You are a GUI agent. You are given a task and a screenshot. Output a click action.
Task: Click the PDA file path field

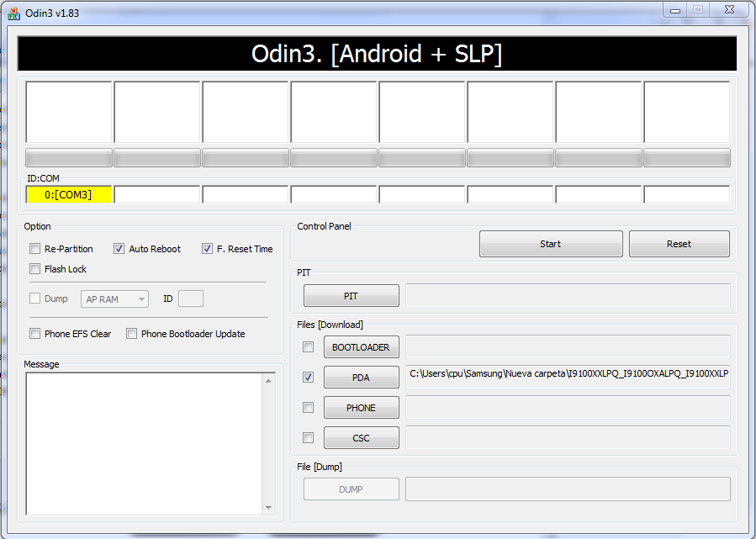568,377
